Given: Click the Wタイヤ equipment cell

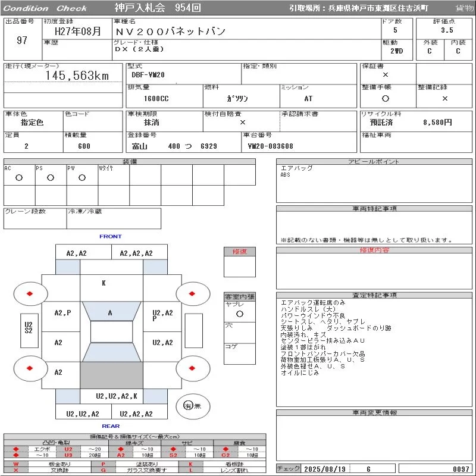Looking at the screenshot, I should [114, 175].
